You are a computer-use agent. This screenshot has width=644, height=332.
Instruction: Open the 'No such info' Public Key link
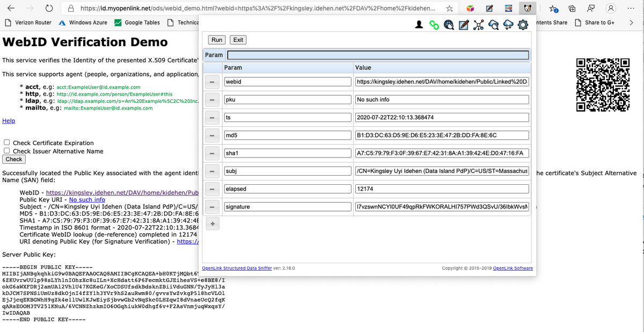pyautogui.click(x=87, y=200)
